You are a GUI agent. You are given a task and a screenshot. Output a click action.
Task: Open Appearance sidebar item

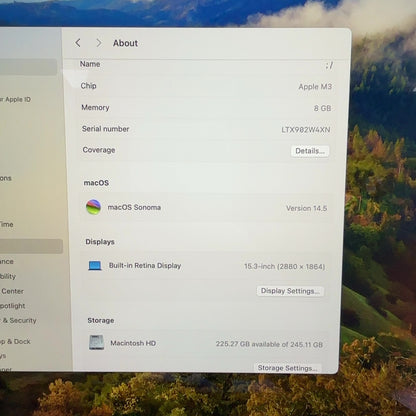coord(7,261)
